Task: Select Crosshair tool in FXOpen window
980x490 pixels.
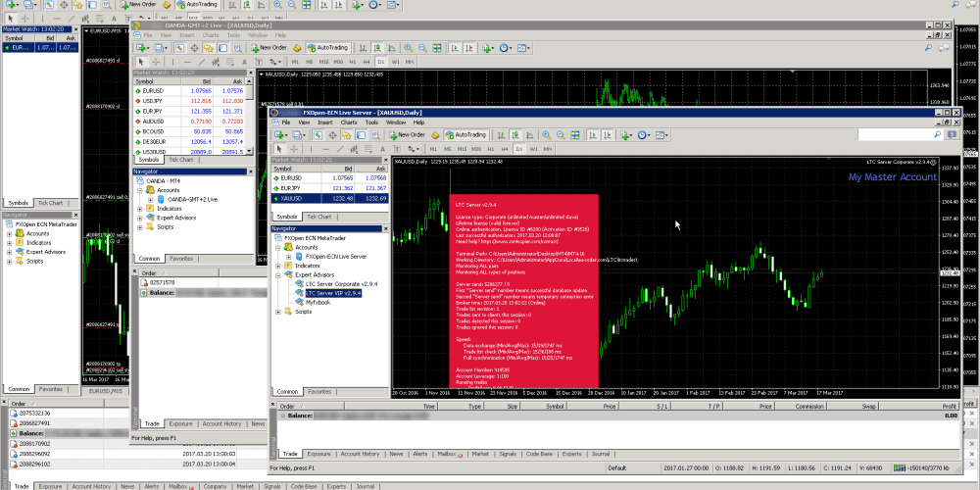Action: coord(294,149)
